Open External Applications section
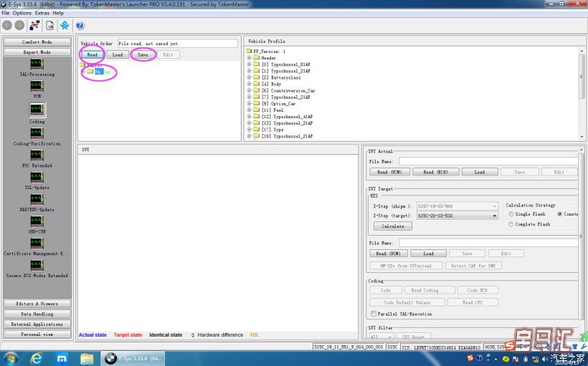 click(37, 324)
